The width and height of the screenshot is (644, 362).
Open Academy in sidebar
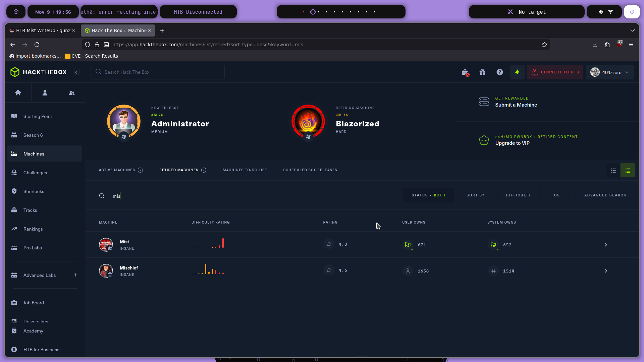coord(45,331)
